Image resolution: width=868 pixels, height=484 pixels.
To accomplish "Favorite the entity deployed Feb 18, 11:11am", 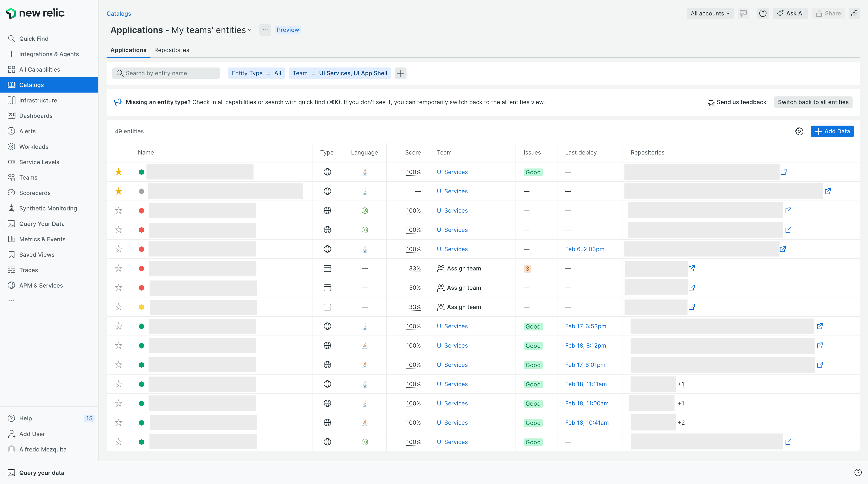I will (x=119, y=384).
